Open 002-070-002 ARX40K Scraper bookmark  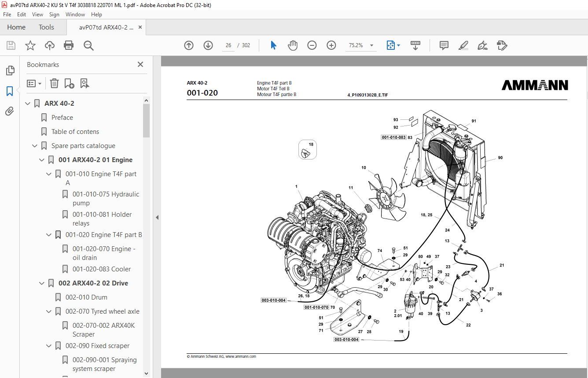[x=103, y=330]
